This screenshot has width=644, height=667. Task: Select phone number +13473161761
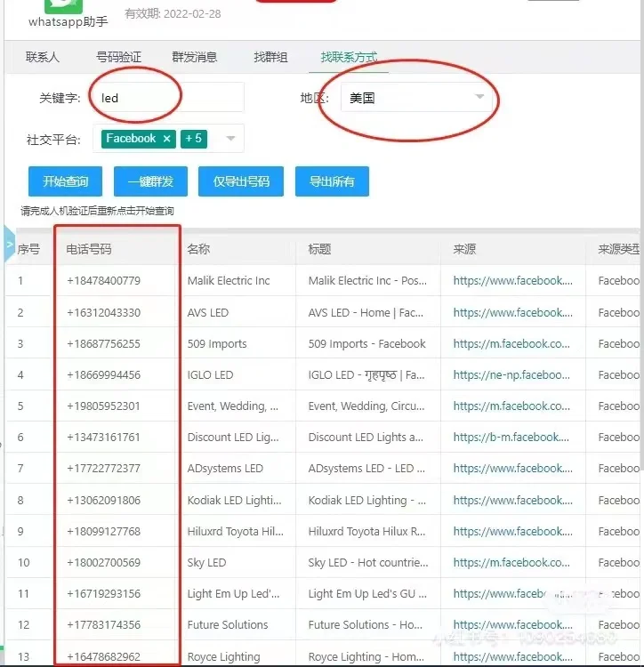[103, 437]
